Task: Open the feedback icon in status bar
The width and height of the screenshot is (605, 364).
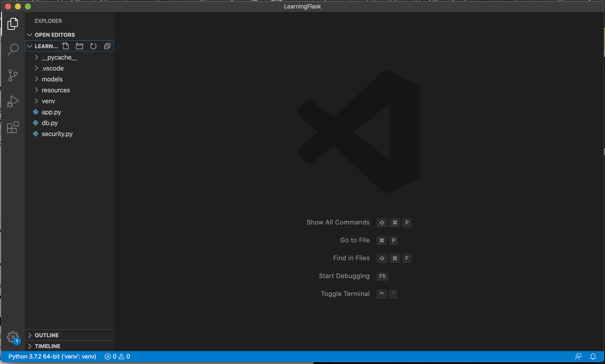Action: (x=578, y=357)
